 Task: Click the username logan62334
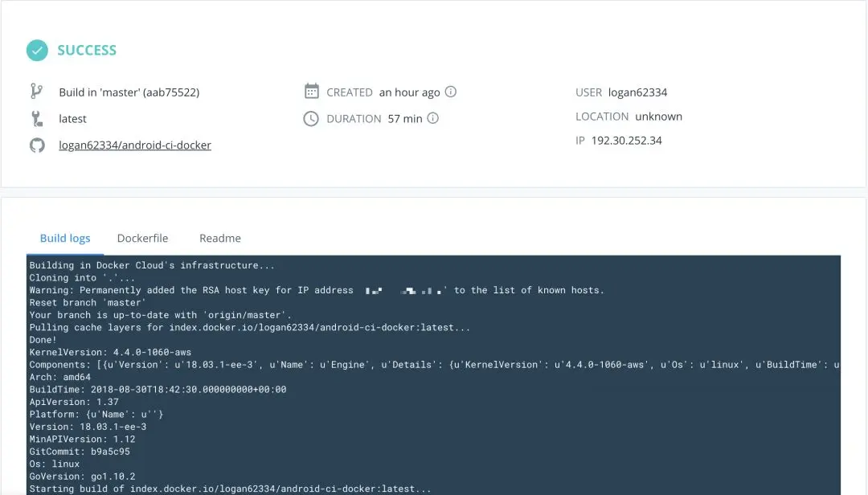click(x=637, y=92)
